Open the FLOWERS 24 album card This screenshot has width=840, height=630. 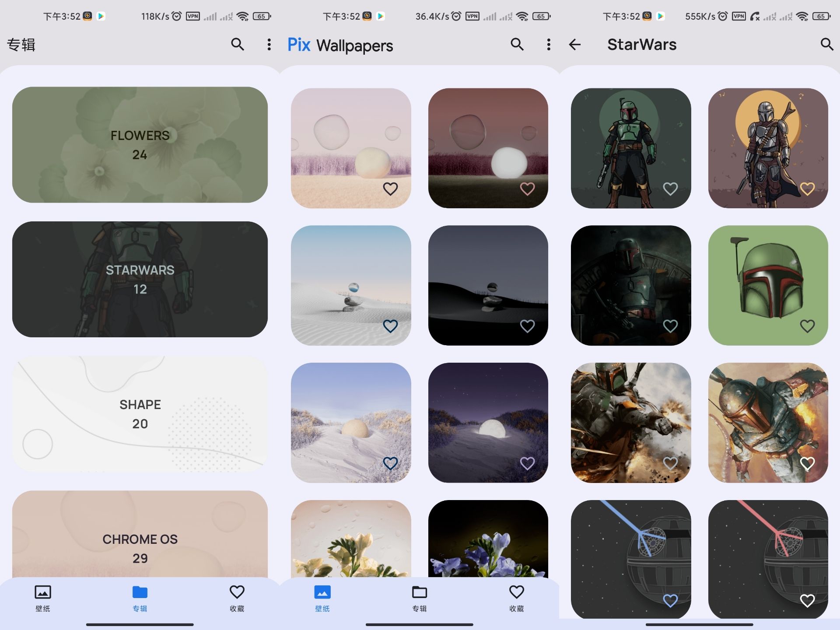(x=140, y=144)
